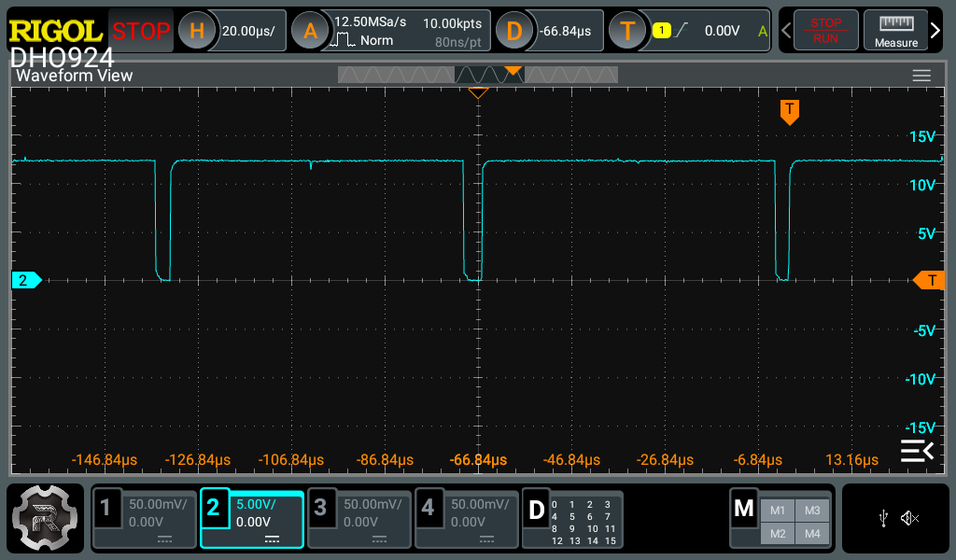Open Waveform View hamburger menu
Viewport: 956px width, 560px height.
pyautogui.click(x=921, y=76)
